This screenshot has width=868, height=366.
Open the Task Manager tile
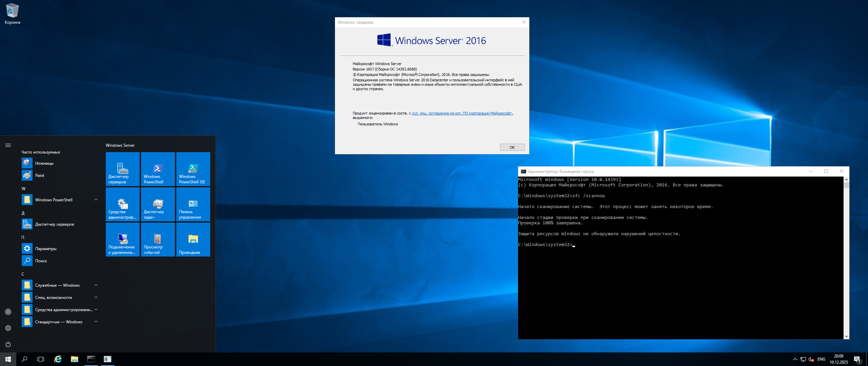tap(158, 204)
